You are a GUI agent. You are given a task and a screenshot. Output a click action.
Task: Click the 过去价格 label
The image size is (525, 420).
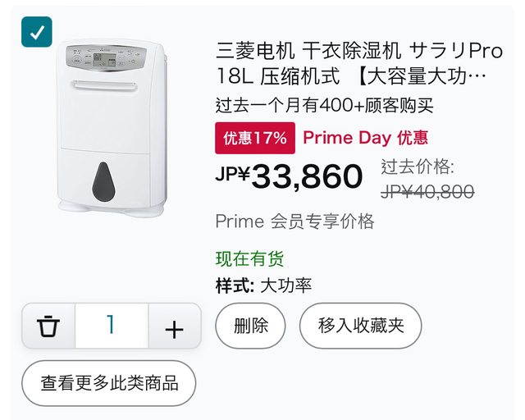[418, 167]
